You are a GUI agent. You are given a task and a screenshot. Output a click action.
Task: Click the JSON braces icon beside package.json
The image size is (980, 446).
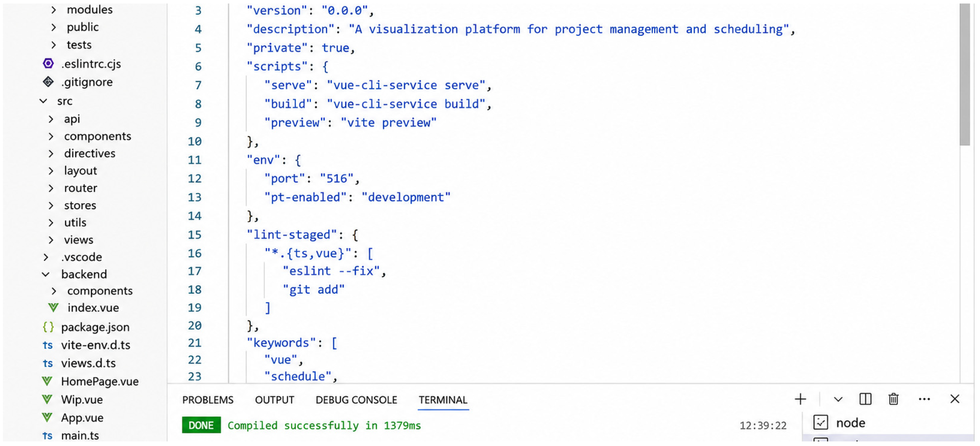48,327
